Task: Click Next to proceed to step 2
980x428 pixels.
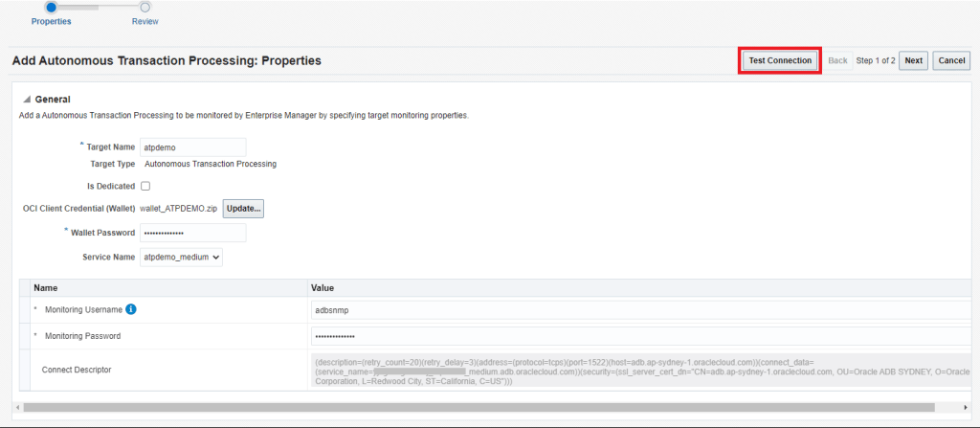Action: [913, 60]
